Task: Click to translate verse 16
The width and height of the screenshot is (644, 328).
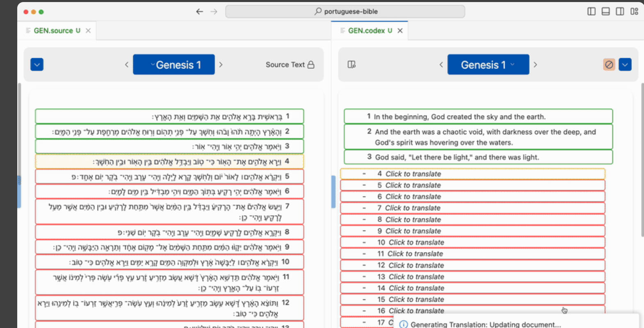Action: [473, 311]
